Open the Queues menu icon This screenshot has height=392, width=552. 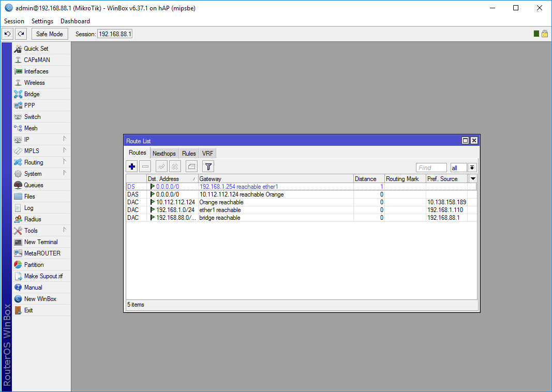click(18, 185)
